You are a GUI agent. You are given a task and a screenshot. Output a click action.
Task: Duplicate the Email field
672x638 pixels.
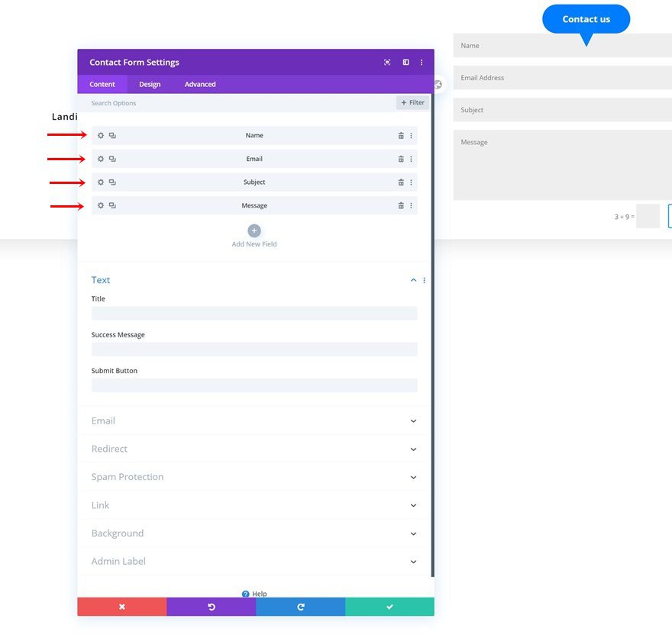[x=111, y=159]
